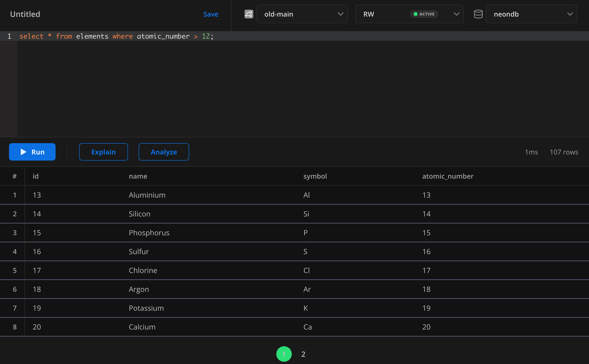Click the 'Ca' symbol cell
The width and height of the screenshot is (589, 364).
point(308,327)
